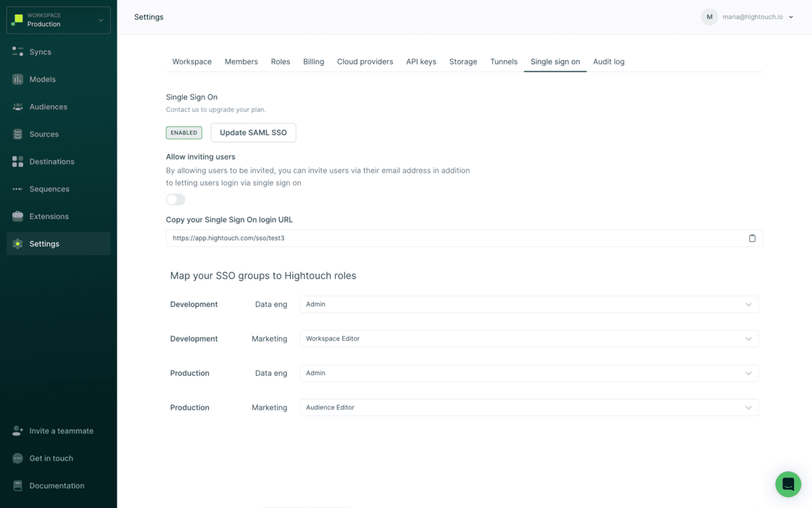The height and width of the screenshot is (508, 812).
Task: Open the Documentation link
Action: click(57, 486)
